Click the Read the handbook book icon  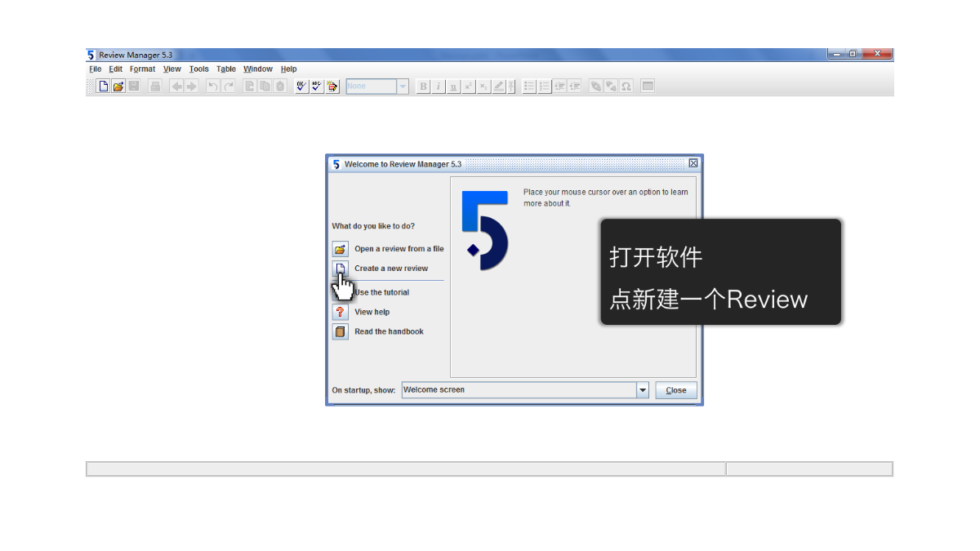(341, 331)
